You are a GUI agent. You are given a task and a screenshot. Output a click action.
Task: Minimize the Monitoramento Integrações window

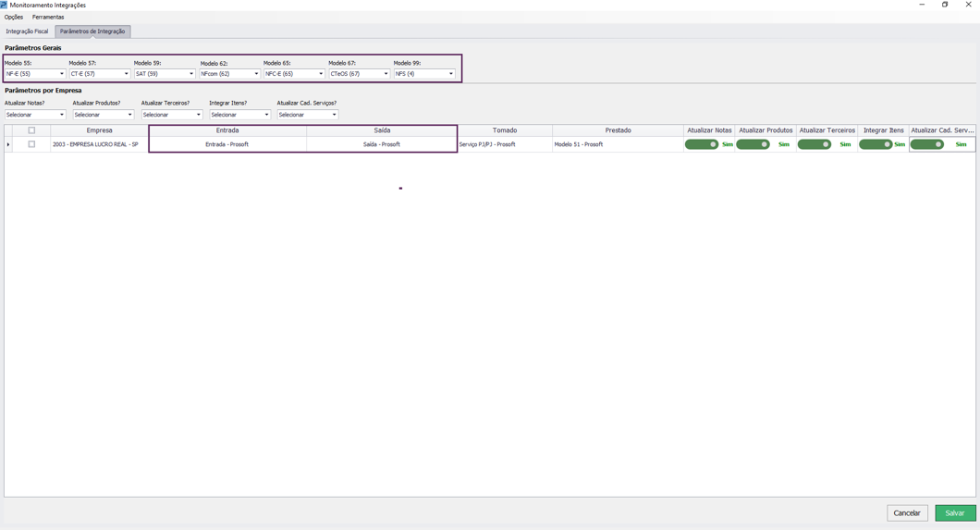coord(921,5)
